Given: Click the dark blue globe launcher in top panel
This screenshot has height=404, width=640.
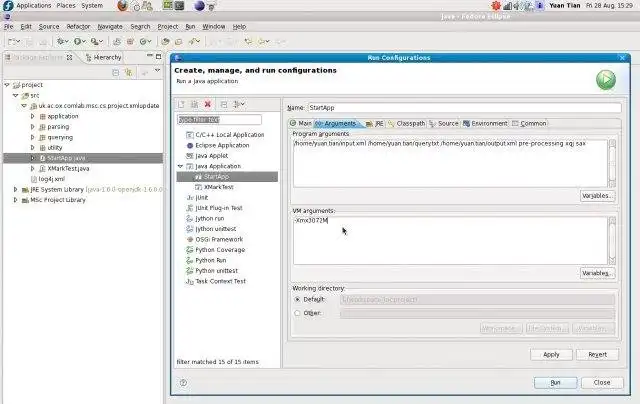Looking at the screenshot, I should [199, 6].
